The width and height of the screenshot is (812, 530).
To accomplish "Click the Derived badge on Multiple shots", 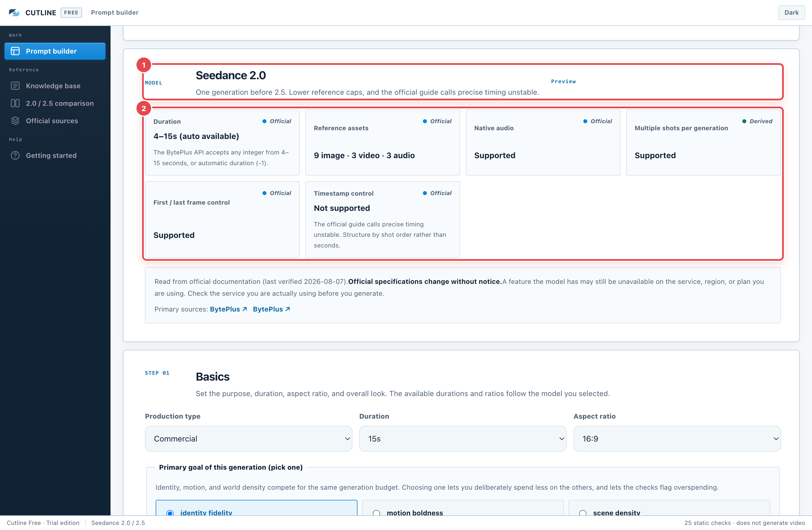I will point(757,121).
